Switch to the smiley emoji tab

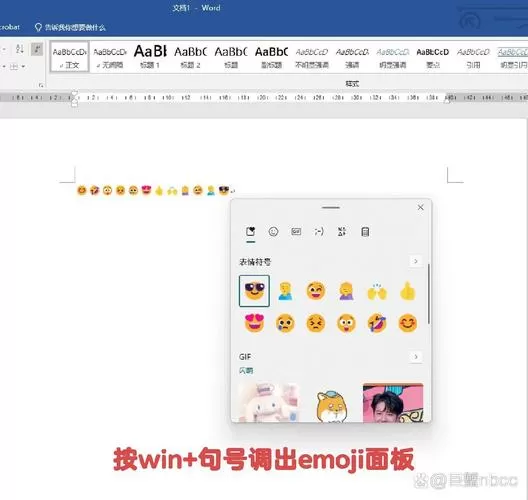pos(273,232)
